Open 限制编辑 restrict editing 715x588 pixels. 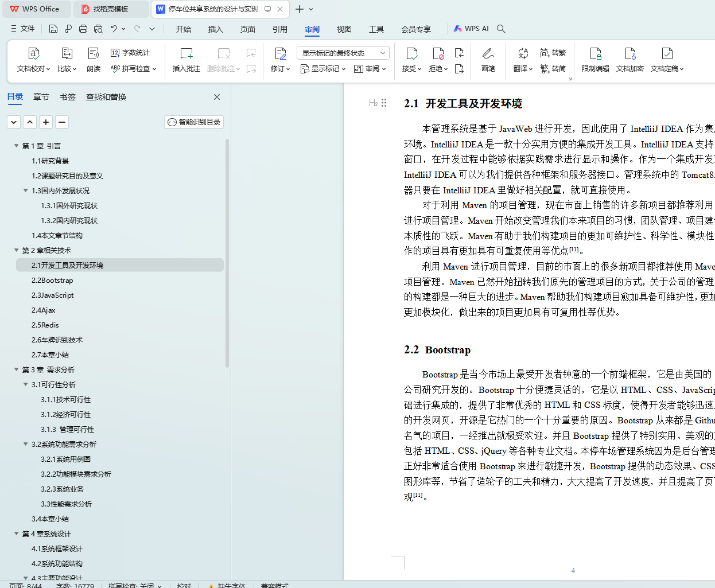click(x=596, y=60)
